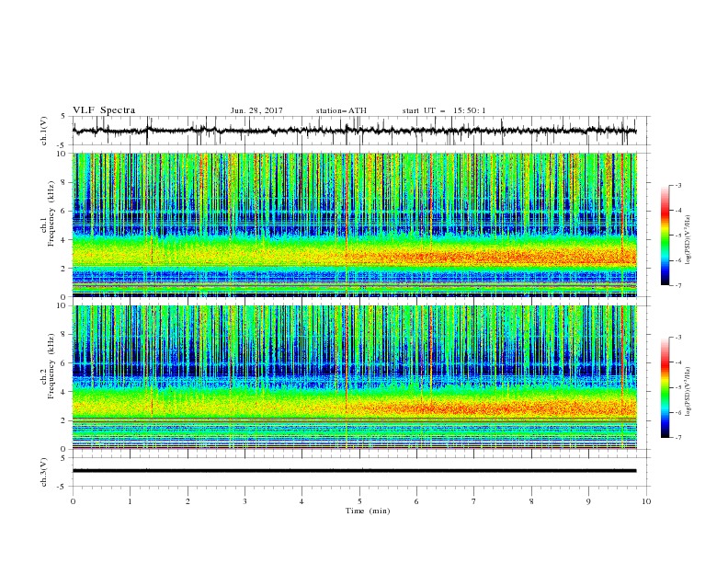The image size is (728, 563).
Task: Click the "station=ATH" header label
Action: 341,110
